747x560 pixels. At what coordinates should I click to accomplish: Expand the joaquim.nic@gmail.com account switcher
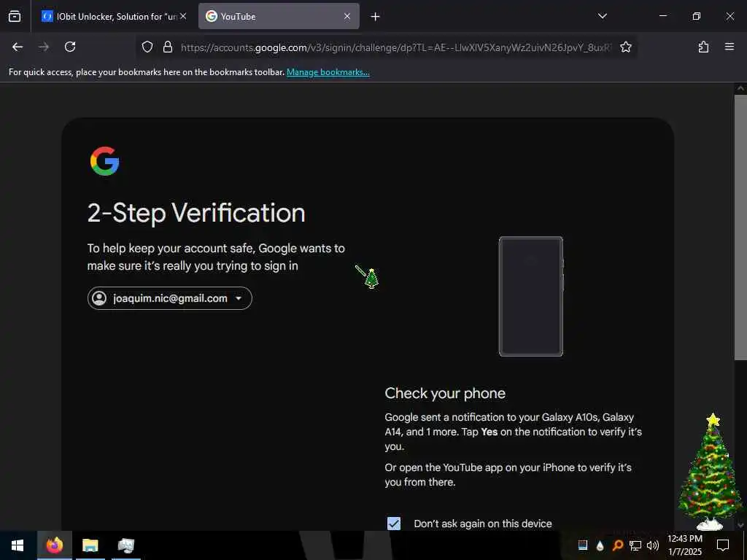pos(169,298)
